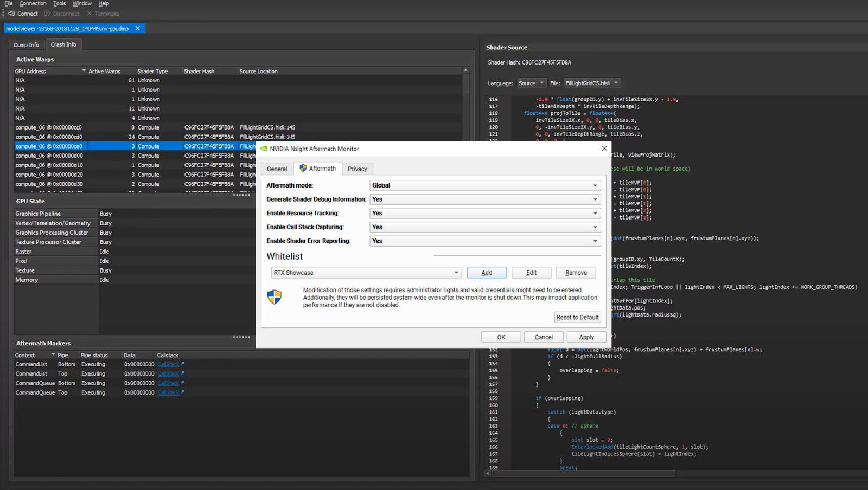
Task: Click Apply in Aftermath Monitor dialog
Action: (x=586, y=337)
